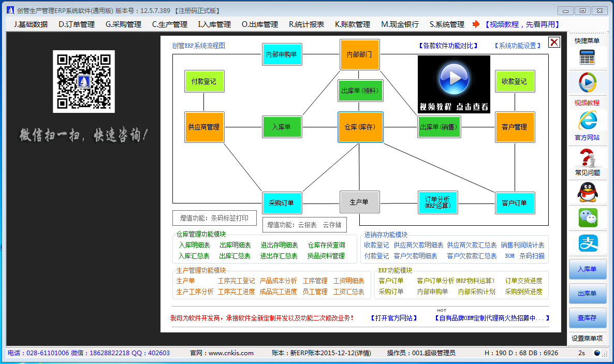Contact support through the QQ penguin icon
Image resolution: width=614 pixels, height=364 pixels.
pos(588,191)
